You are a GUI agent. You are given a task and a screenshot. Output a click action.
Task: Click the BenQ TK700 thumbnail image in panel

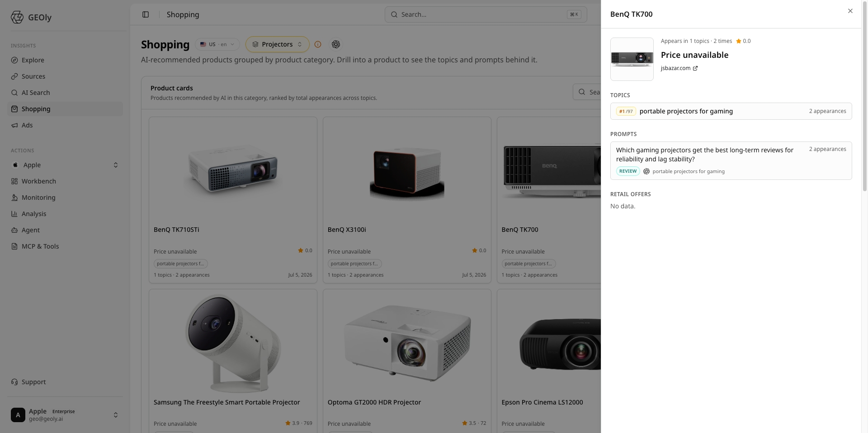(632, 59)
